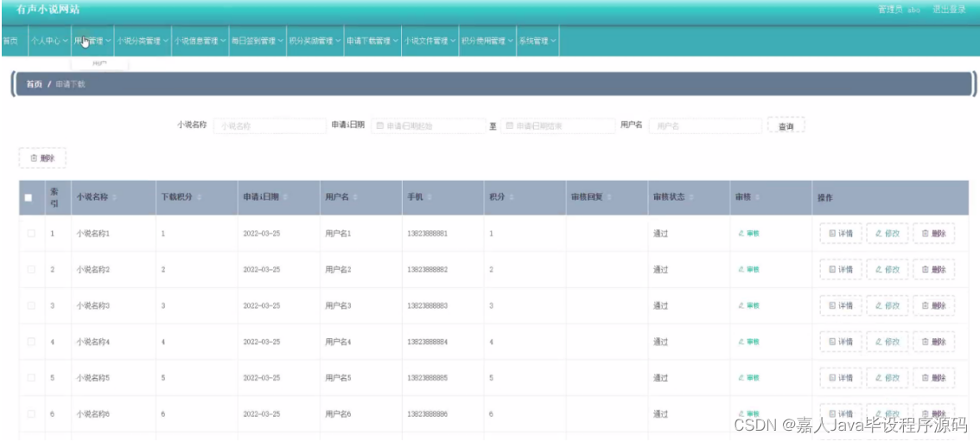Click the 小说名称4 cell
The width and height of the screenshot is (980, 442).
93,342
